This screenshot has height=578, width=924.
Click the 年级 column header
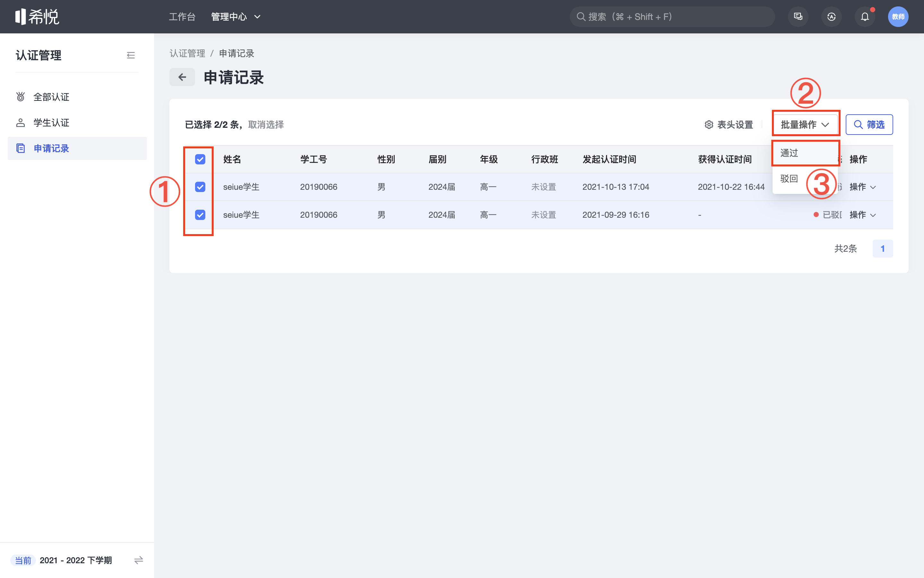489,159
